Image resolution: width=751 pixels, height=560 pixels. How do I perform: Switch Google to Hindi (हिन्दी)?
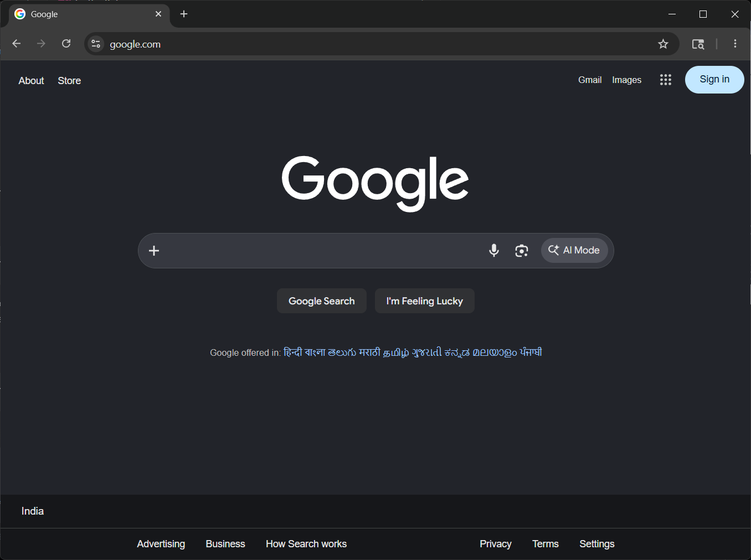(292, 352)
